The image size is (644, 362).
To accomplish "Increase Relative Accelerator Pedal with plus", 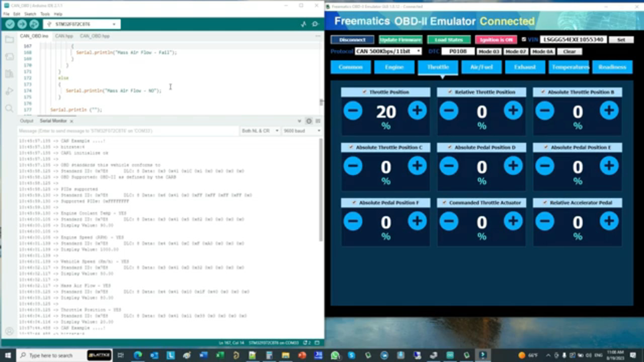I will [609, 221].
